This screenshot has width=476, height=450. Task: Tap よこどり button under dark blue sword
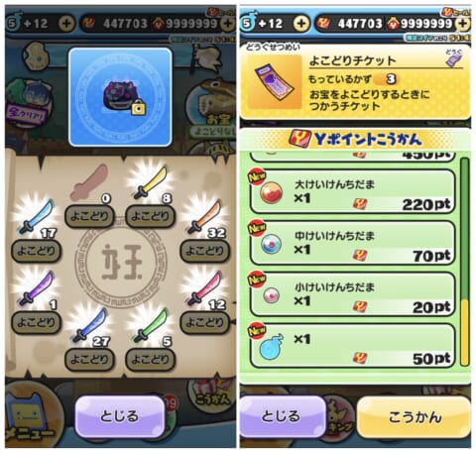coord(89,359)
